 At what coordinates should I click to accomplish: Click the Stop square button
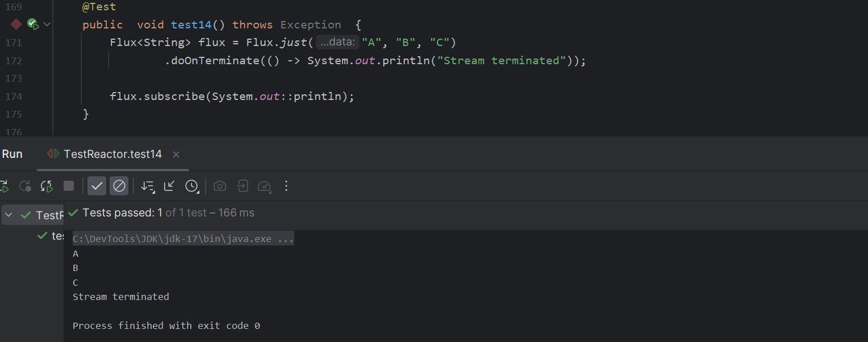click(69, 186)
